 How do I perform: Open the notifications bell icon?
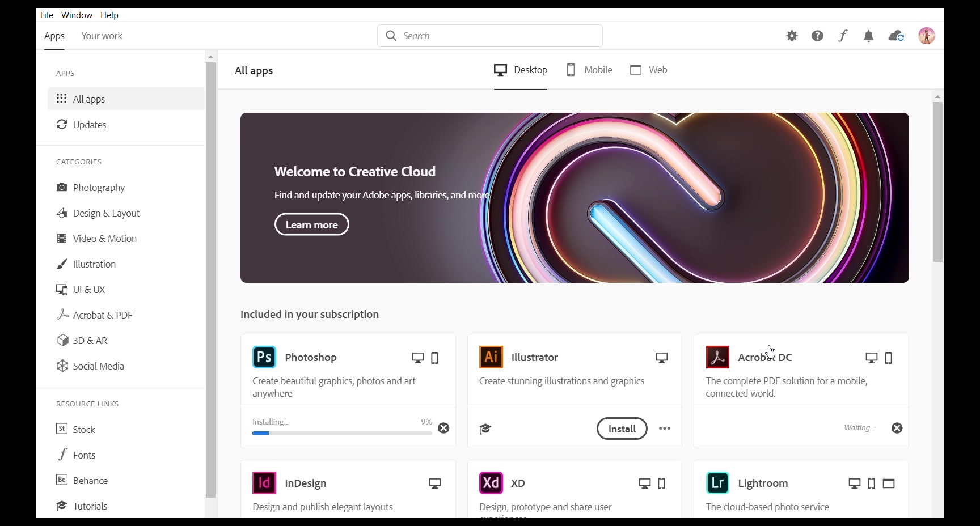[868, 36]
